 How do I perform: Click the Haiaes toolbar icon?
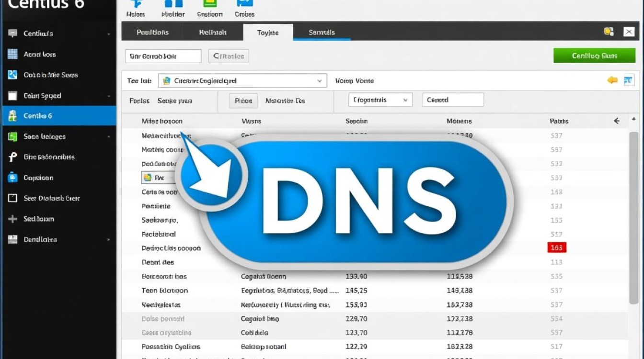(x=136, y=3)
